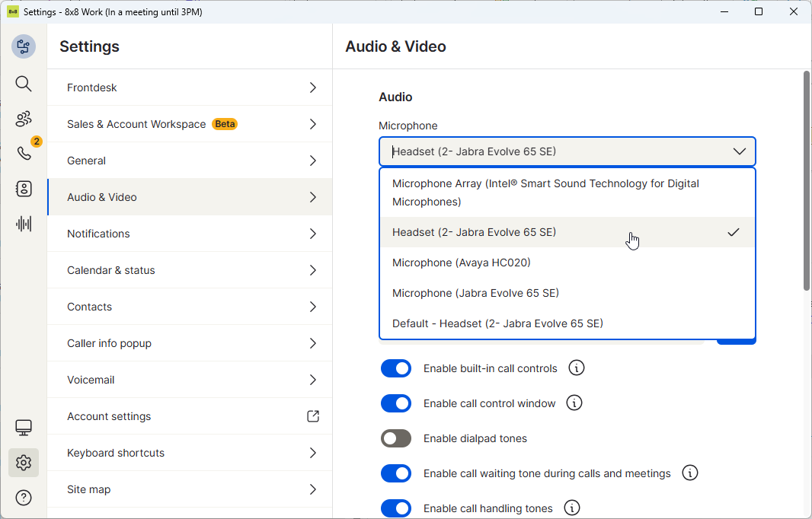Open Account settings external page

(x=190, y=416)
